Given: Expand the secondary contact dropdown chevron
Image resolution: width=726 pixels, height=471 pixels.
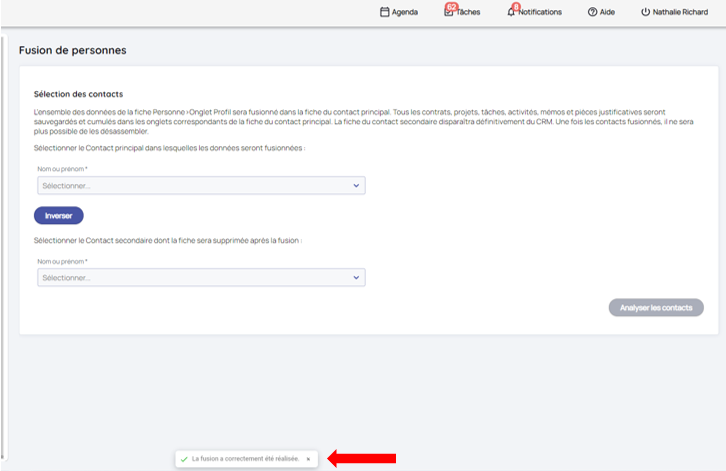Looking at the screenshot, I should pyautogui.click(x=356, y=277).
